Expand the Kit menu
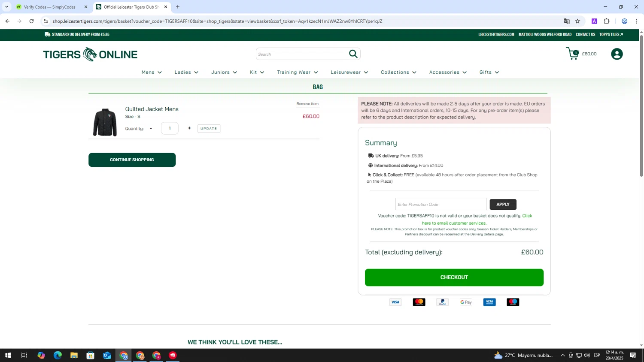 (x=257, y=72)
